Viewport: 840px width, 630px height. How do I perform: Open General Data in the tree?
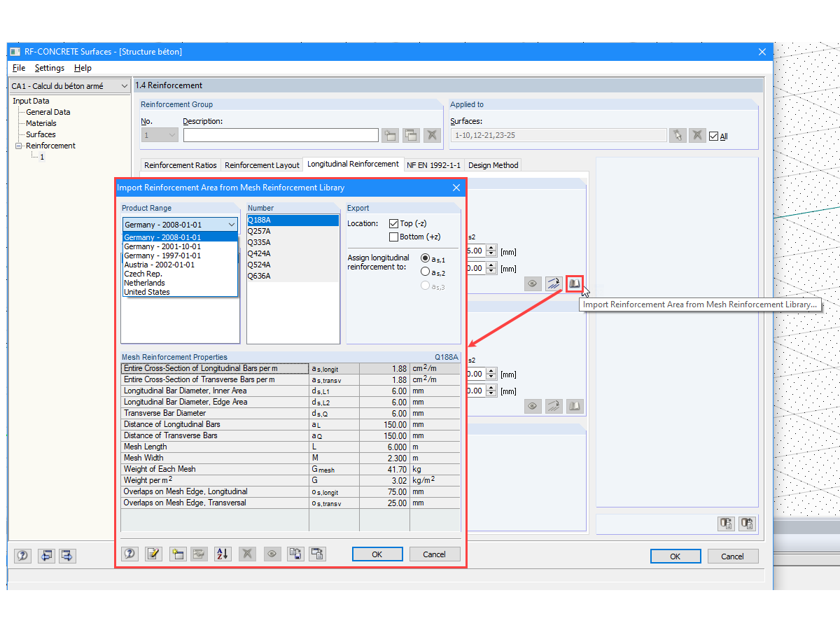pyautogui.click(x=48, y=112)
